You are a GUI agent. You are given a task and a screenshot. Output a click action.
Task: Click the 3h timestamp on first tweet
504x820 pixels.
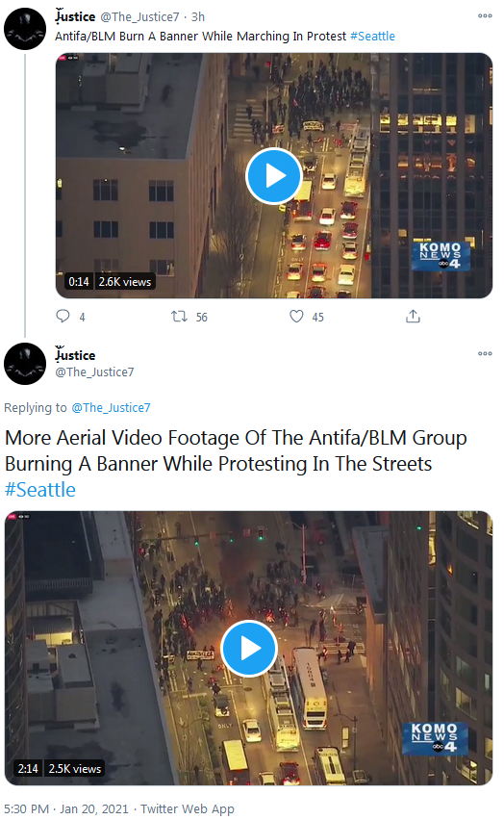(197, 16)
